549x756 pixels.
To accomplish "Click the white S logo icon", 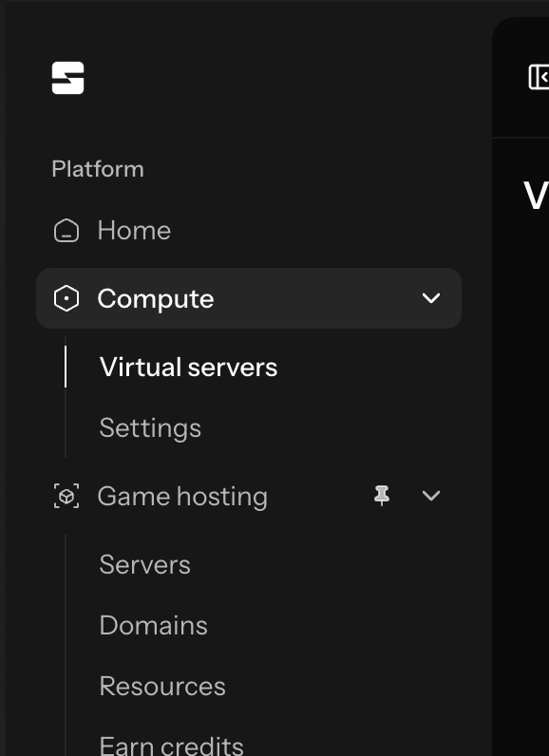I will pyautogui.click(x=68, y=78).
